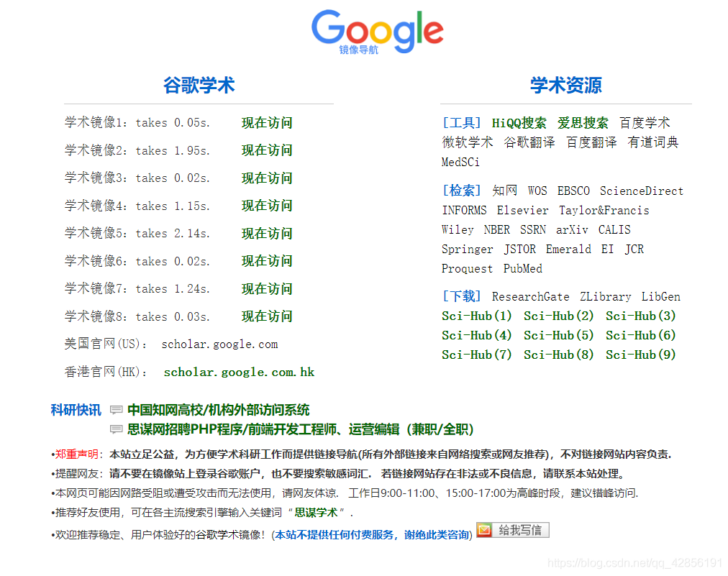
Task: Click the 给我写信 button
Action: [513, 530]
